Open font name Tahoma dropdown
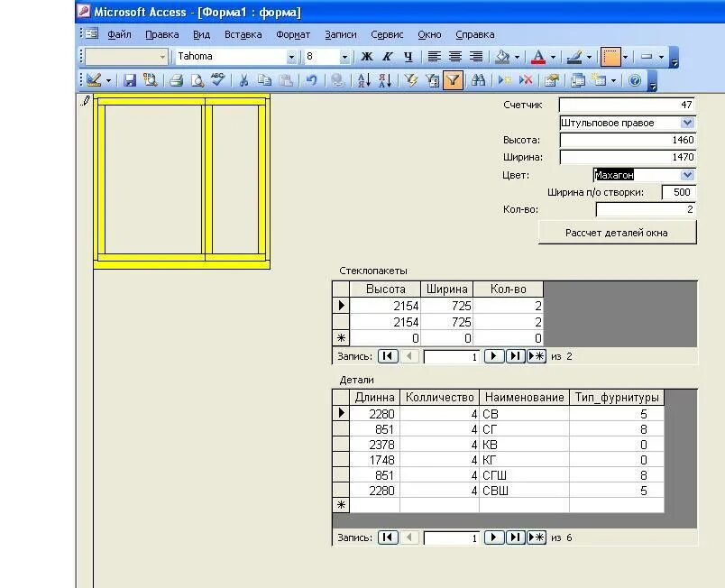725x588 pixels. [291, 57]
